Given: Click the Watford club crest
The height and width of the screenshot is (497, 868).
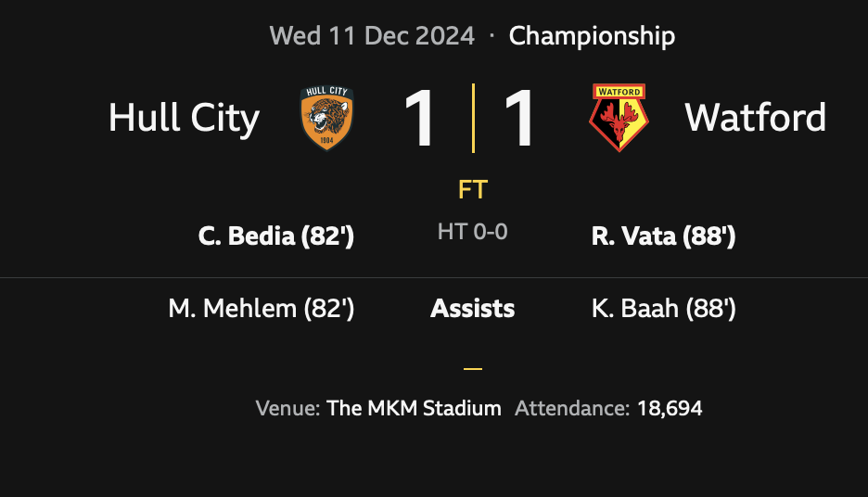Looking at the screenshot, I should tap(619, 118).
